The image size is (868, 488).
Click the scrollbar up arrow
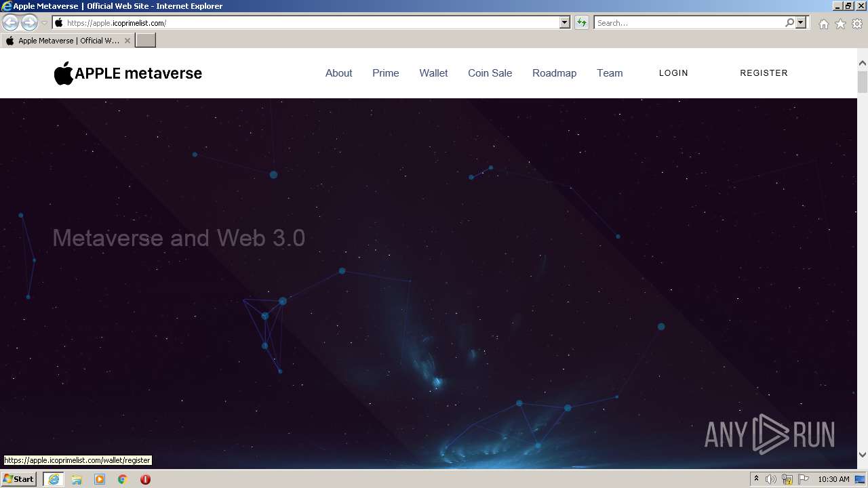[x=863, y=63]
